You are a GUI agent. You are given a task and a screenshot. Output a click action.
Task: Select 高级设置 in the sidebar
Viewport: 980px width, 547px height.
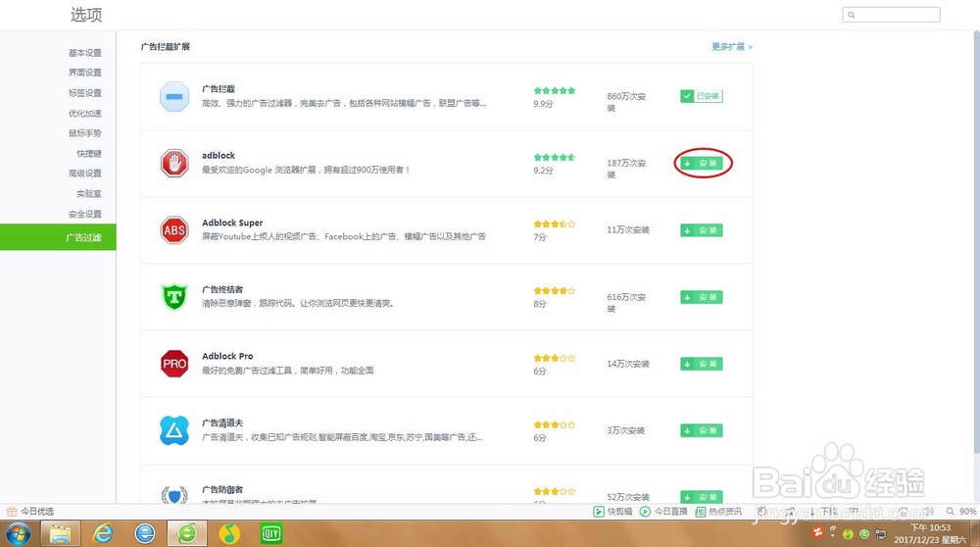tap(85, 174)
